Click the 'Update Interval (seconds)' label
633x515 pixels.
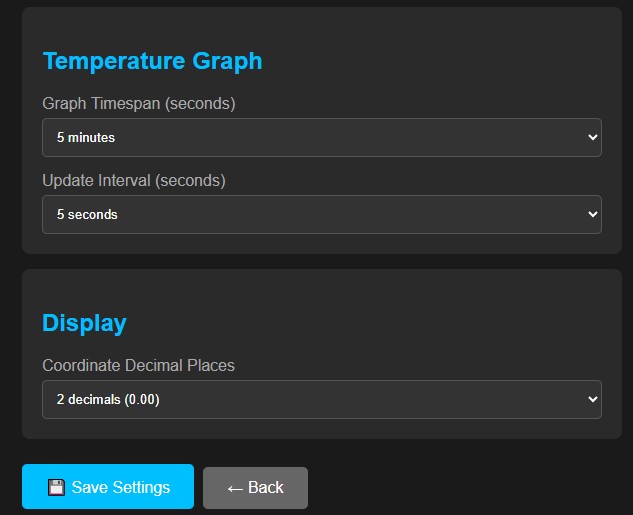coord(134,181)
